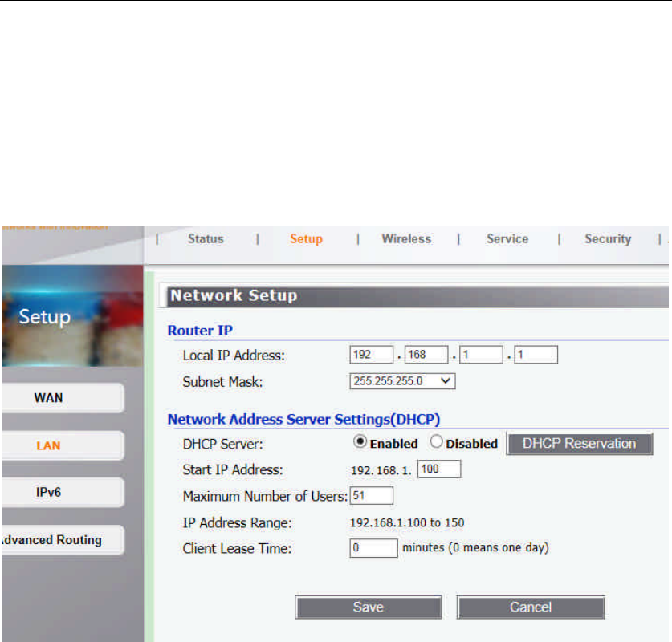Viewport: 672px width, 642px height.
Task: Click the Subnet Mask label
Action: pos(222,382)
